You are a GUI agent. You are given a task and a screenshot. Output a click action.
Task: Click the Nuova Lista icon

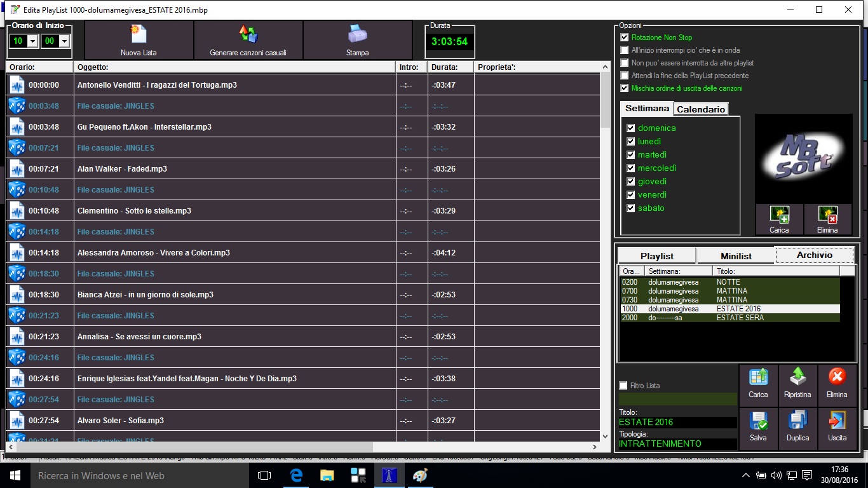point(139,35)
